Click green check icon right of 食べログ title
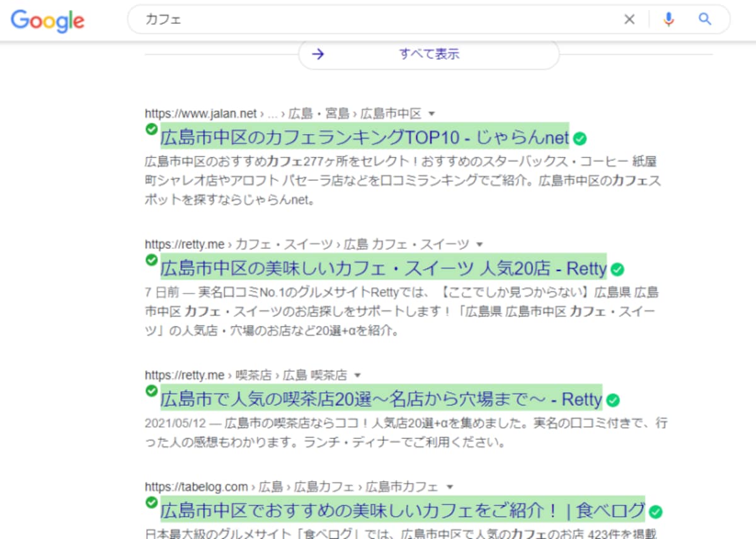756x539 pixels. click(x=656, y=512)
